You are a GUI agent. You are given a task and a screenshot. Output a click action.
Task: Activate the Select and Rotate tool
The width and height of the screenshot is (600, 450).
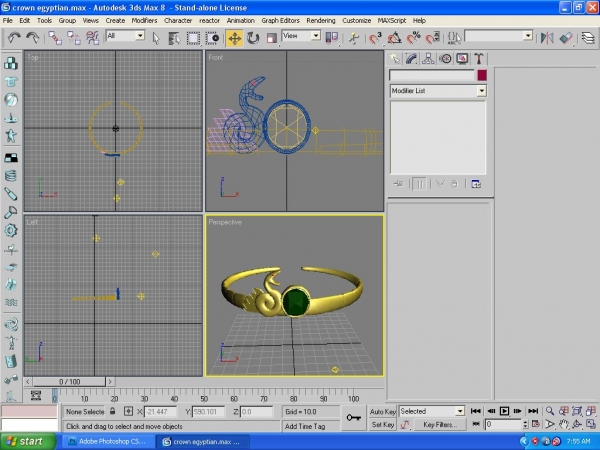pos(253,38)
